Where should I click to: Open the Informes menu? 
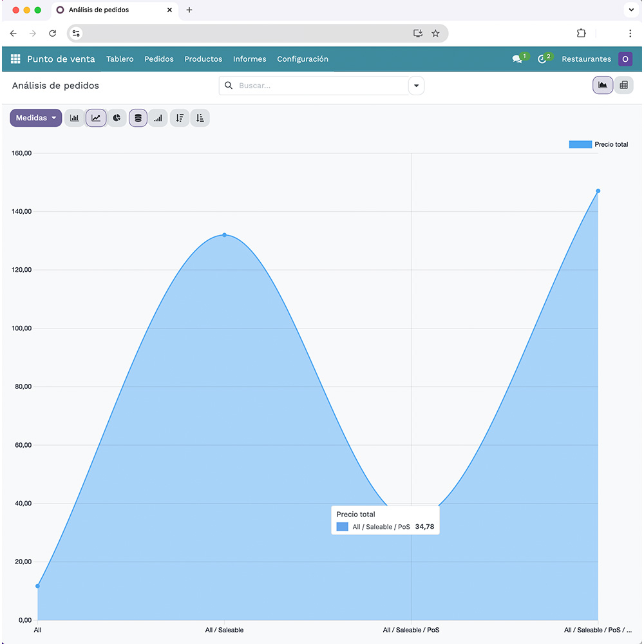[249, 59]
